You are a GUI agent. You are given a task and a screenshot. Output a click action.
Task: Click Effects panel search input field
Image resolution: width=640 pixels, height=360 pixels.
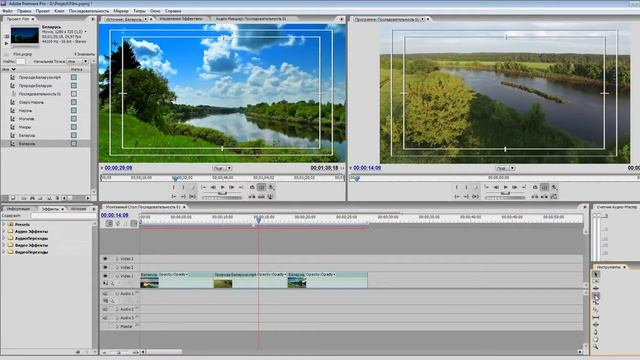click(x=63, y=216)
